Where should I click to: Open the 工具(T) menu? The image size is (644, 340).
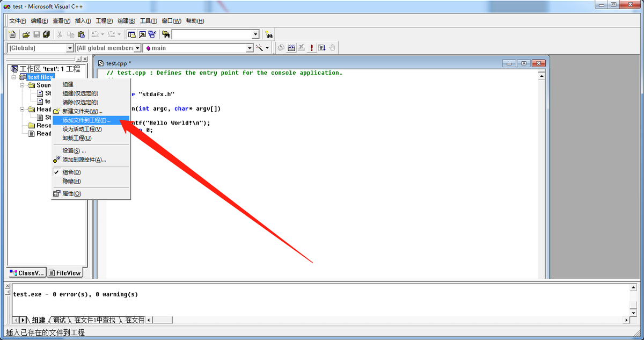[x=148, y=21]
